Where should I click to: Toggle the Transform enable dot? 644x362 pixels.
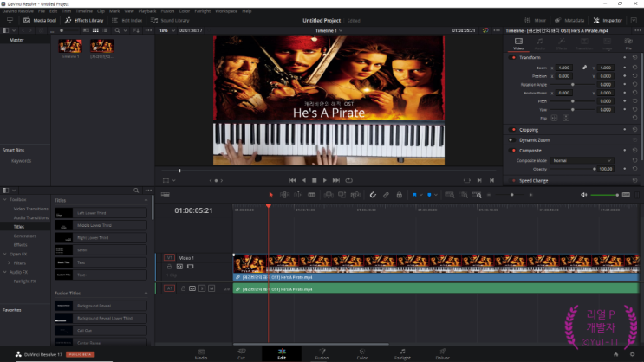[x=513, y=57]
